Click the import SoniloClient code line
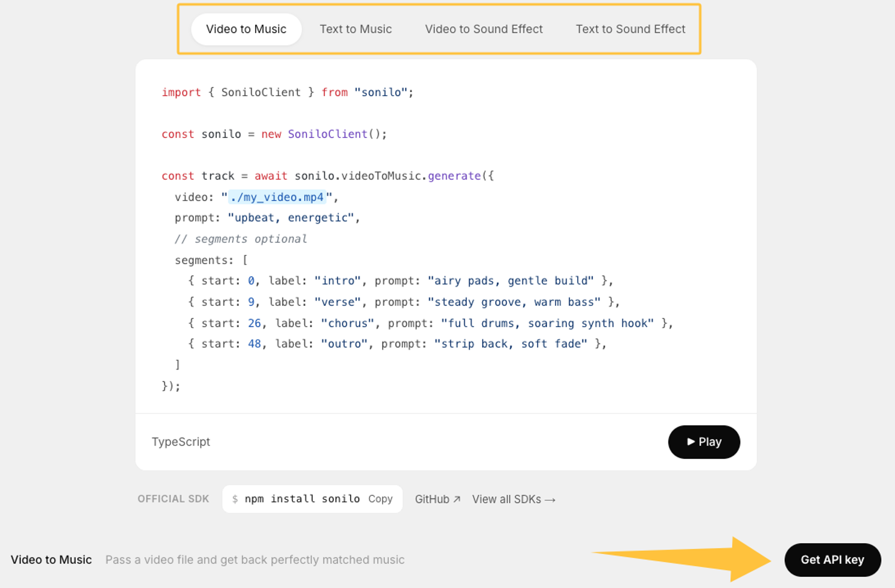The image size is (895, 588). tap(288, 92)
